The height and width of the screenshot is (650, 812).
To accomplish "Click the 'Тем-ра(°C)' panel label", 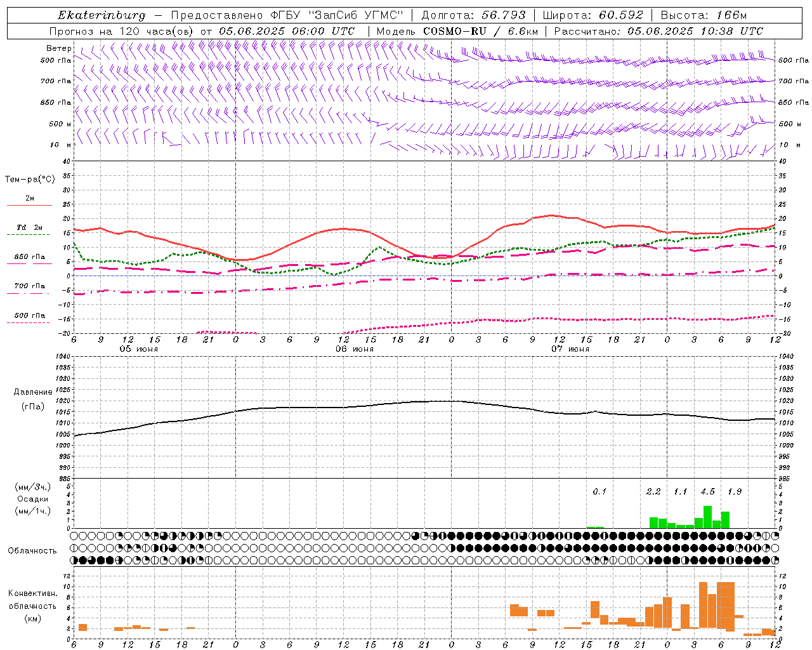I will tap(30, 180).
